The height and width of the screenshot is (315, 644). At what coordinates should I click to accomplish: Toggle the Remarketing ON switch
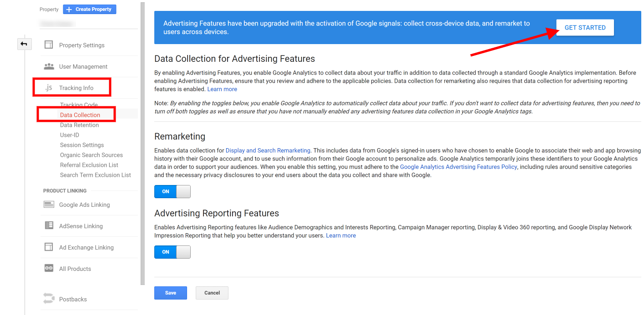click(172, 191)
